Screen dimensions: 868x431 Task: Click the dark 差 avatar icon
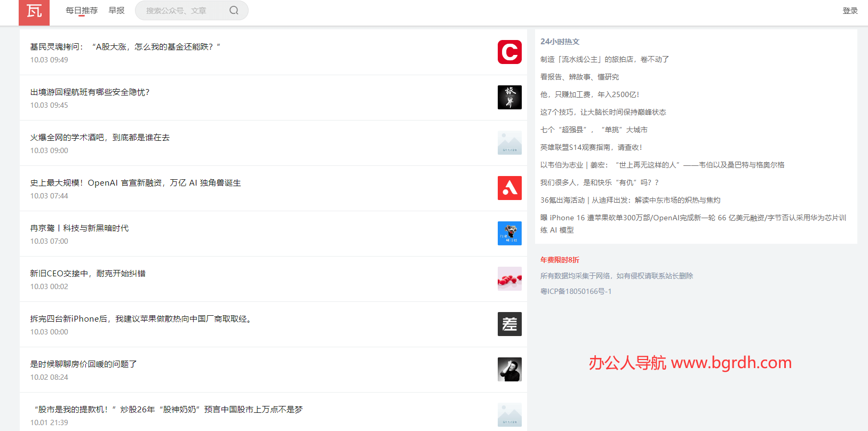point(509,324)
